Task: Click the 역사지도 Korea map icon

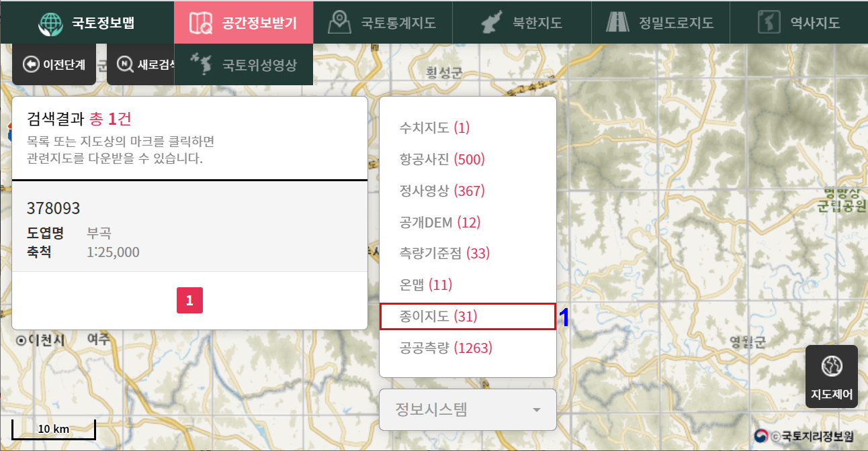Action: point(768,22)
